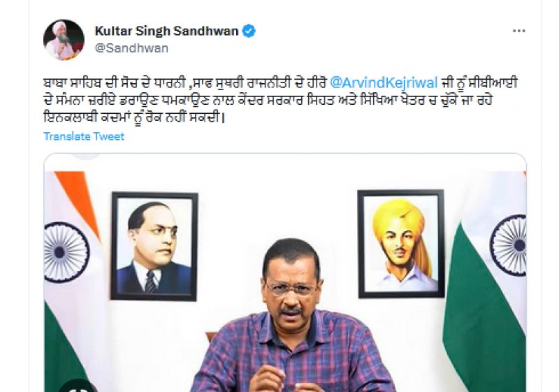Open the tweet's three-dot More menu
This screenshot has width=559, height=392.
[518, 31]
